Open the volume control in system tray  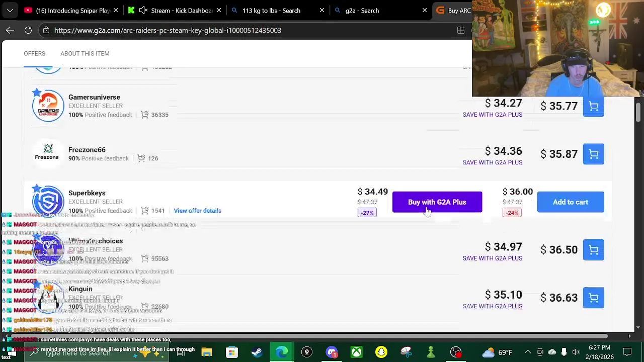[576, 352]
